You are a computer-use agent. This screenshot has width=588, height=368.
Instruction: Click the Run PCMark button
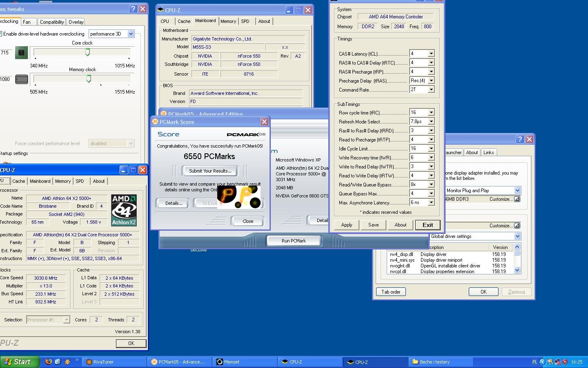click(294, 241)
